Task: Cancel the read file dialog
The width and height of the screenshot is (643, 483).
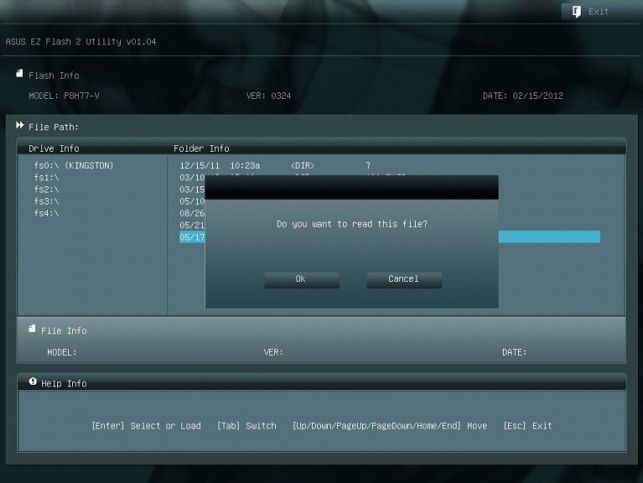Action: pyautogui.click(x=404, y=279)
